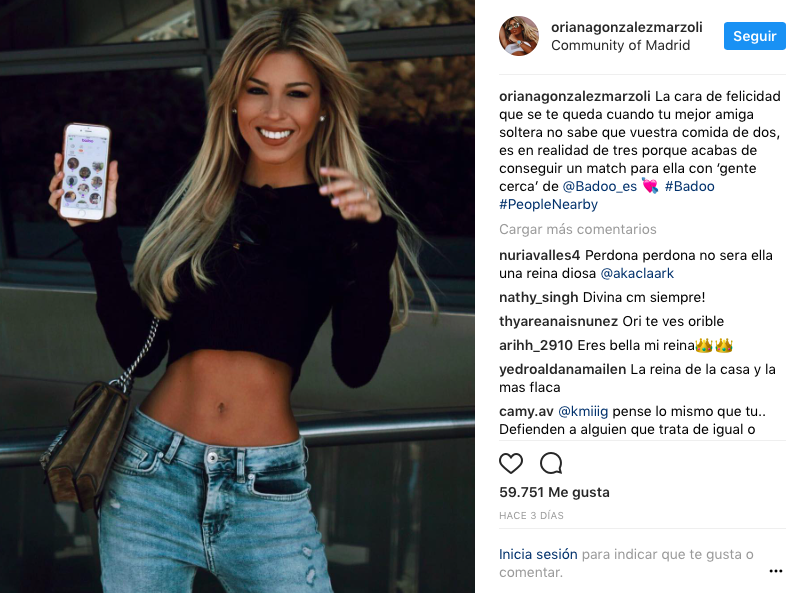Open the Community of Madrid location
809x593 pixels.
[620, 45]
